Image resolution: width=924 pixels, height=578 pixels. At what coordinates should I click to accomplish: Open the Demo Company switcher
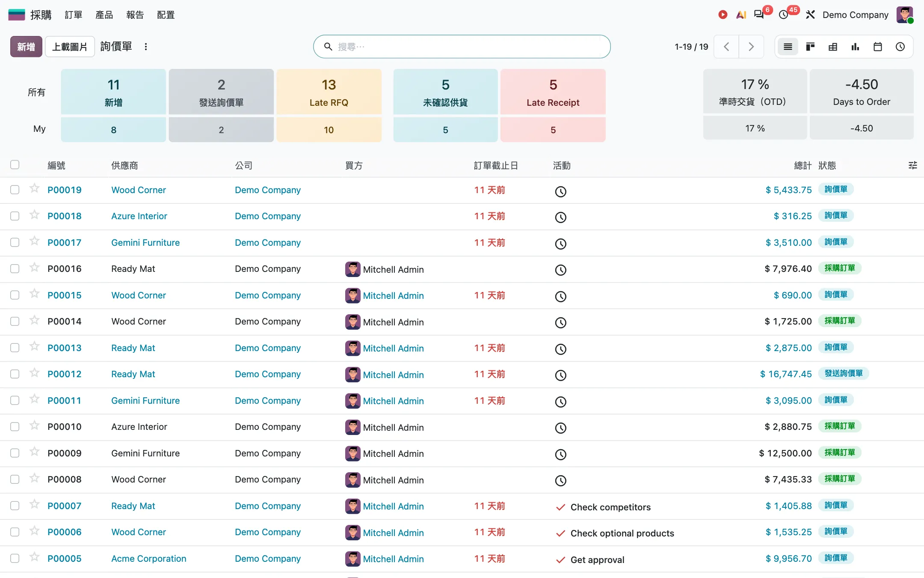(x=855, y=15)
